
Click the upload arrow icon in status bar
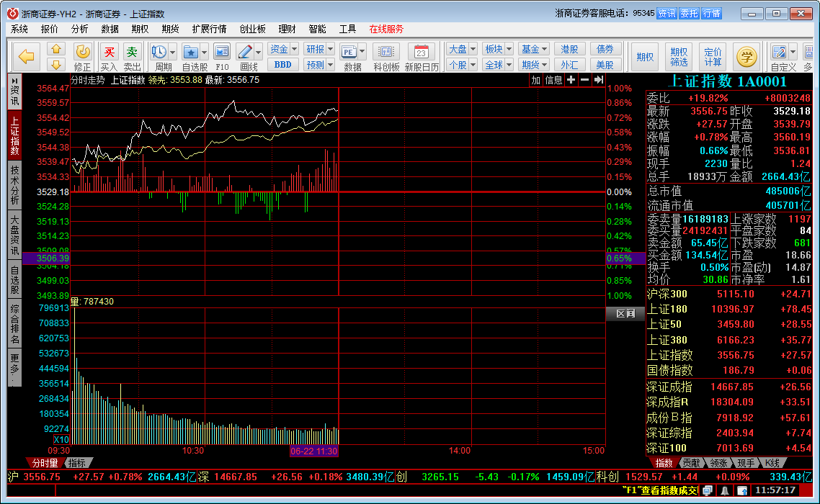point(742,490)
